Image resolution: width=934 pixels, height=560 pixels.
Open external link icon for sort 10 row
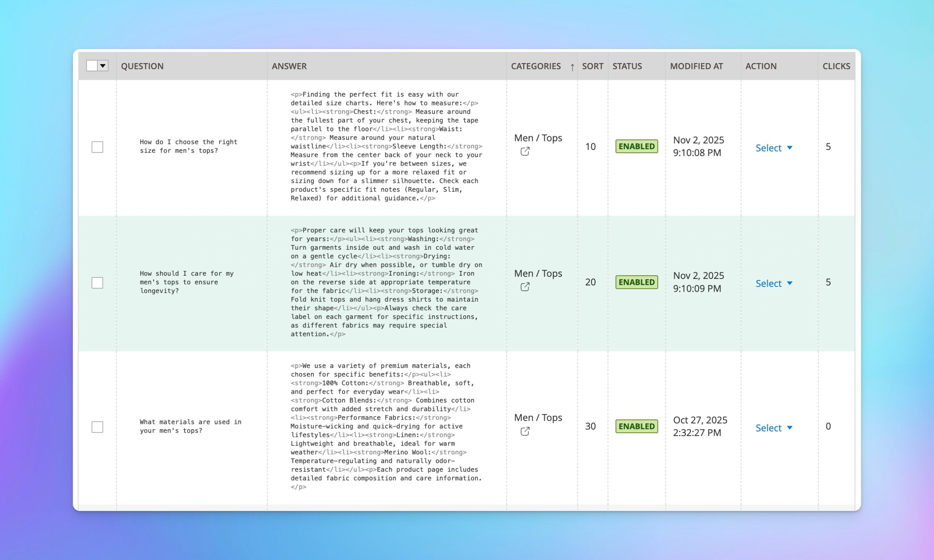(525, 151)
